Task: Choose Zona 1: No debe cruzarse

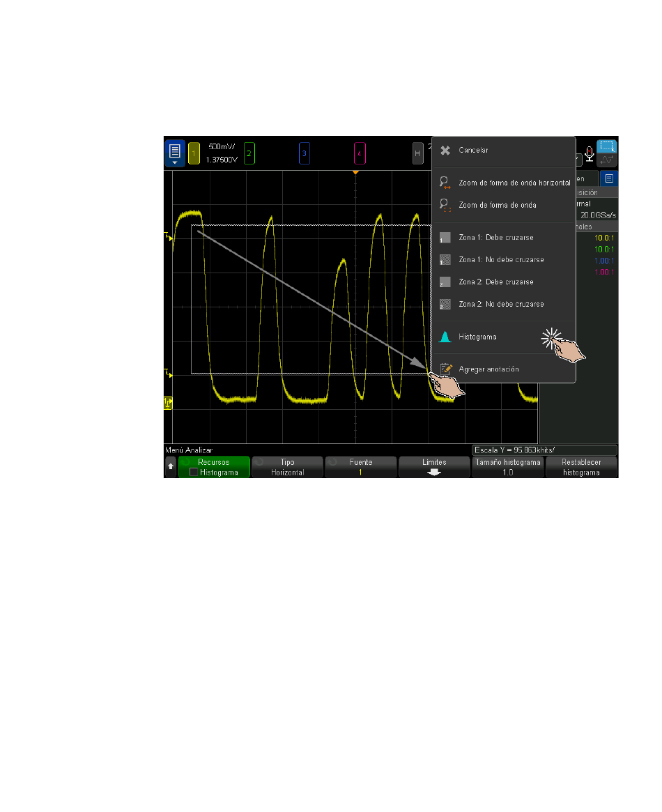Action: [504, 260]
